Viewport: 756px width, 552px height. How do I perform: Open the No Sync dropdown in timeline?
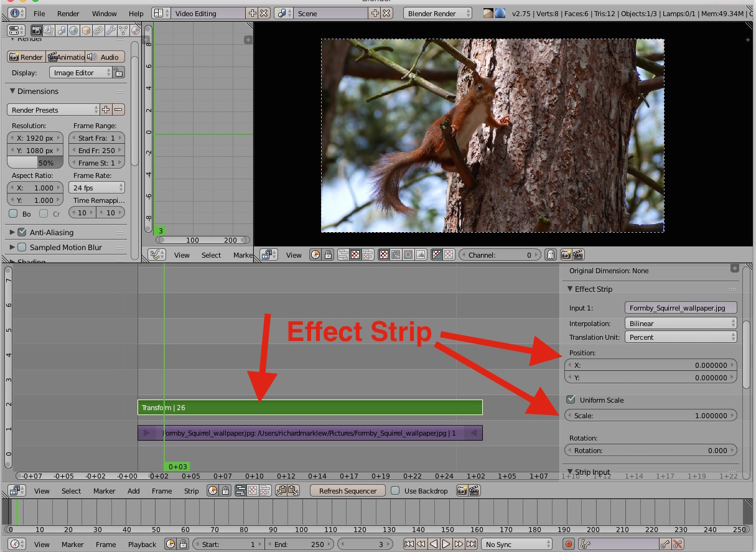pos(516,544)
